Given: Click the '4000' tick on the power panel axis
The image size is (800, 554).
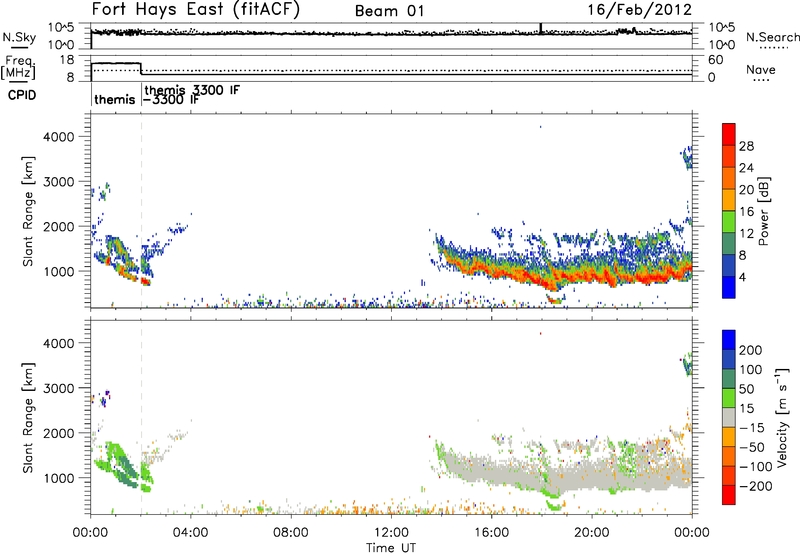Looking at the screenshot, I should point(59,137).
